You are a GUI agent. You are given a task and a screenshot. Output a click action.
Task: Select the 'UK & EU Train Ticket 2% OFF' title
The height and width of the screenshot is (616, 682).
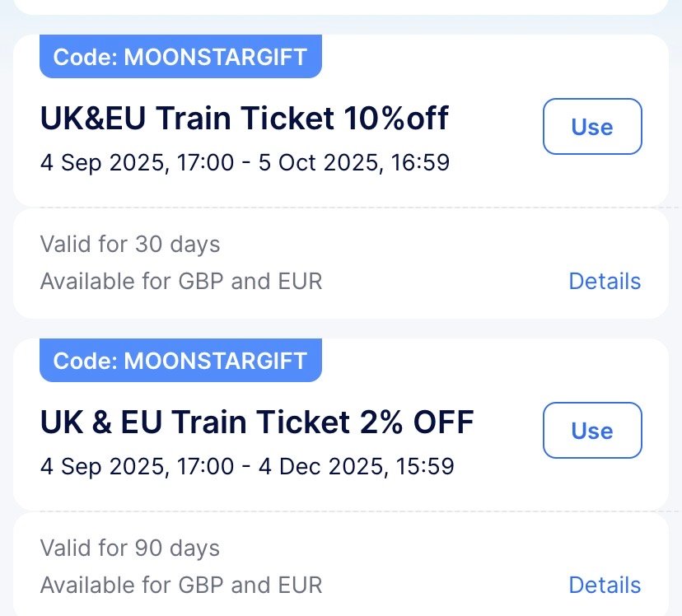click(257, 423)
